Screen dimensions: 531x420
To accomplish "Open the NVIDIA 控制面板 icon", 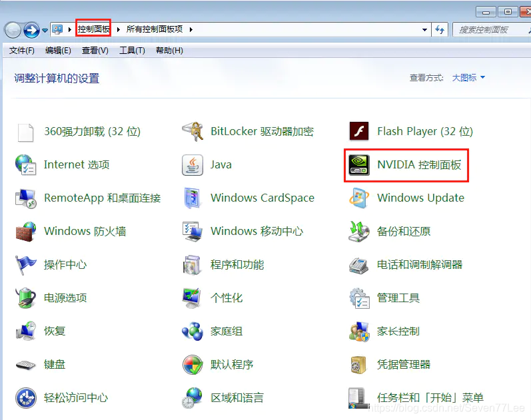I will click(359, 165).
